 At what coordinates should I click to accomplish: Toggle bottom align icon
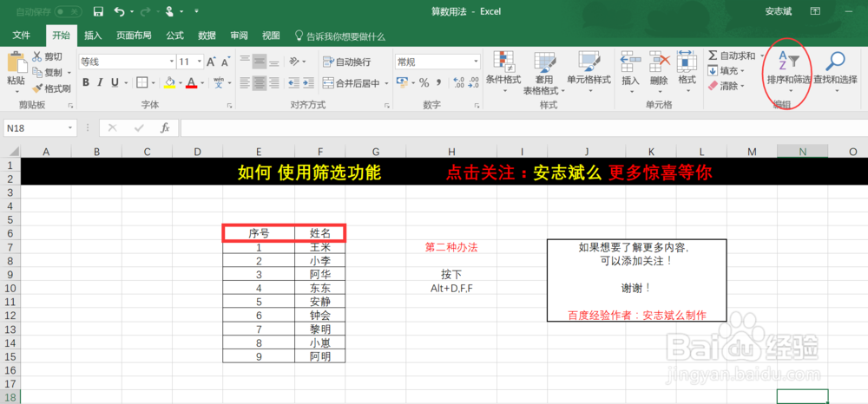tap(274, 62)
